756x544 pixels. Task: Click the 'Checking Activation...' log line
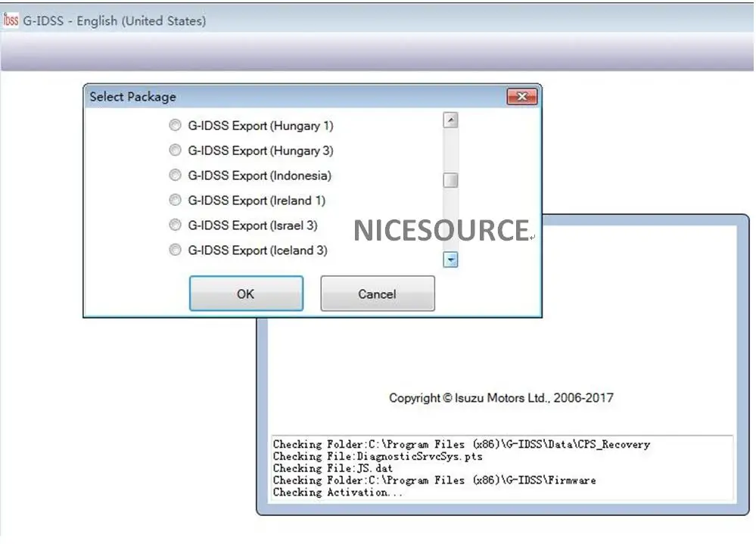[338, 493]
